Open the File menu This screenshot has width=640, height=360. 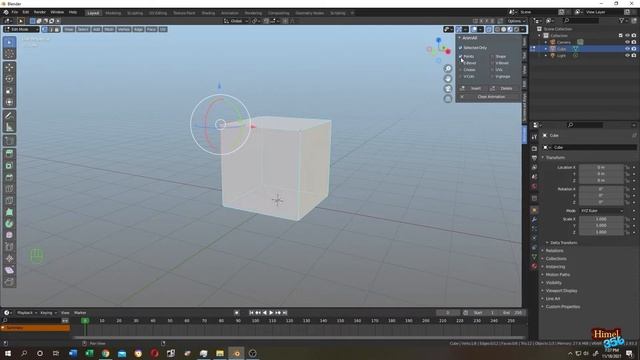click(x=15, y=12)
